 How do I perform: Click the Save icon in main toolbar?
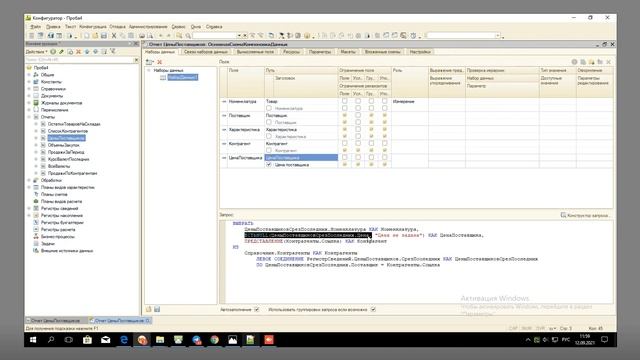(104, 36)
